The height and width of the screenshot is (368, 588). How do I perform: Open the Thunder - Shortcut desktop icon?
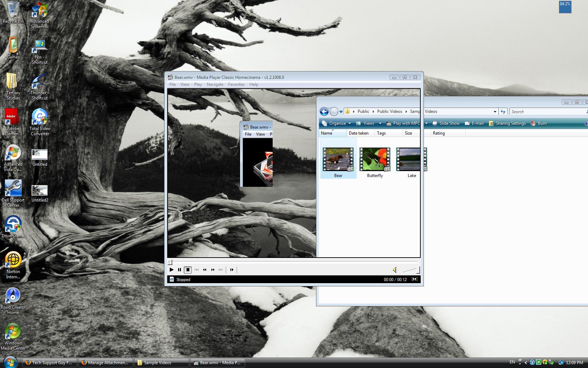[40, 87]
